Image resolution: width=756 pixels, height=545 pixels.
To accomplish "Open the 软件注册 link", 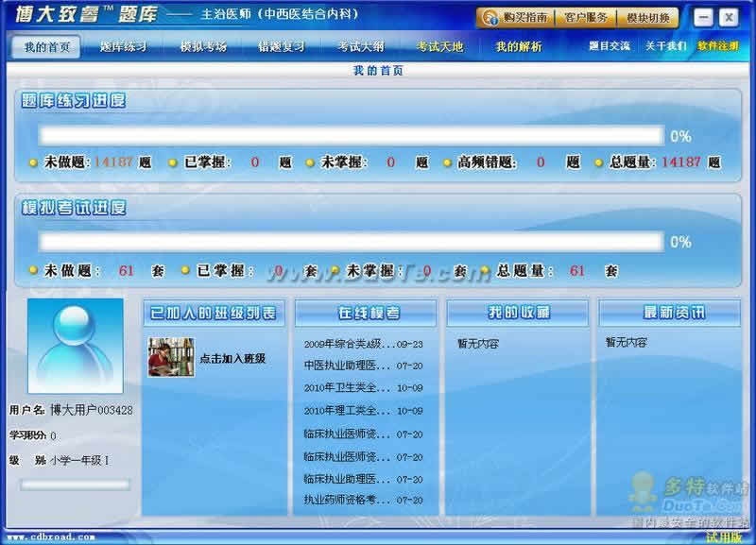I will (x=718, y=46).
